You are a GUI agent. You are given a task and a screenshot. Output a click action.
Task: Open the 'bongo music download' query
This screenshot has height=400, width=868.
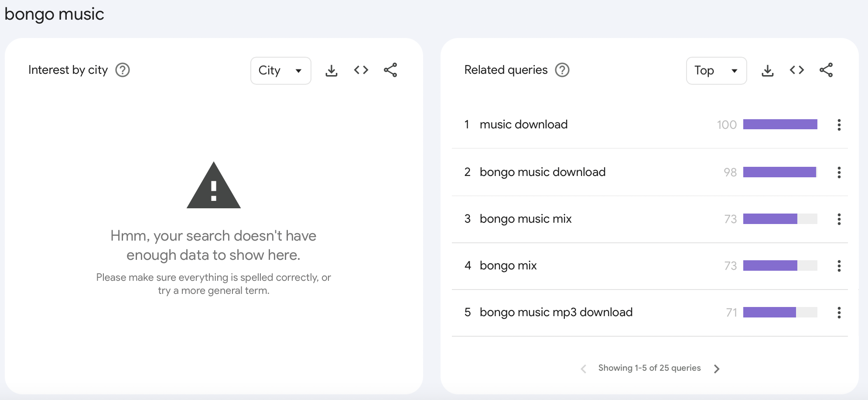542,172
